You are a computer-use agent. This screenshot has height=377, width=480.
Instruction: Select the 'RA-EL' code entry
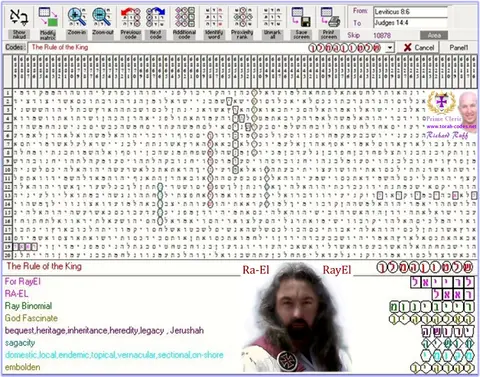tap(17, 294)
